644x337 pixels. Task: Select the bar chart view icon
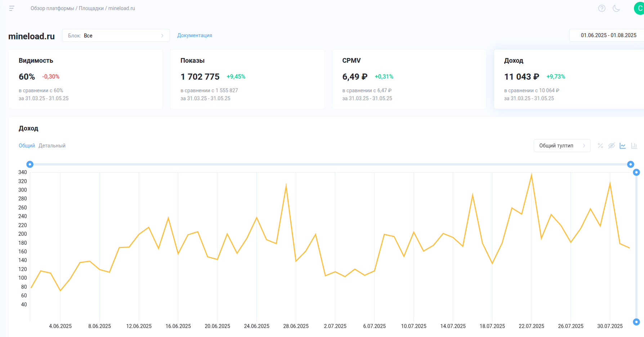coord(634,146)
